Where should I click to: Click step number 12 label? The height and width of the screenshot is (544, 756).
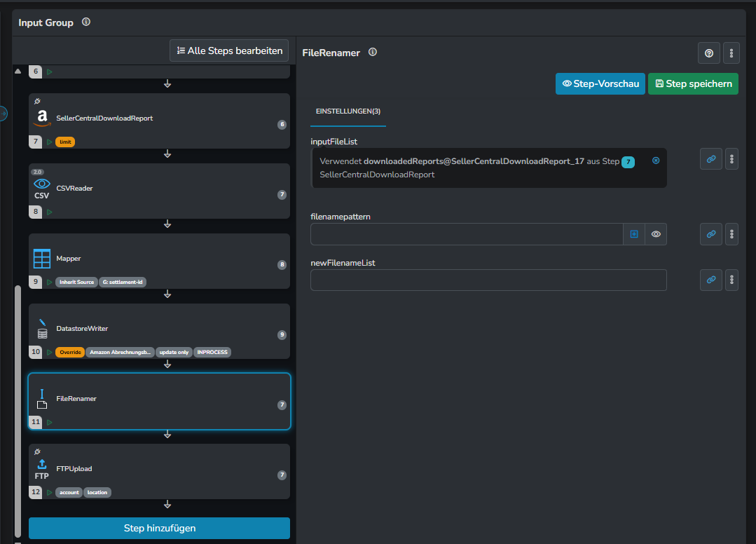pyautogui.click(x=36, y=492)
